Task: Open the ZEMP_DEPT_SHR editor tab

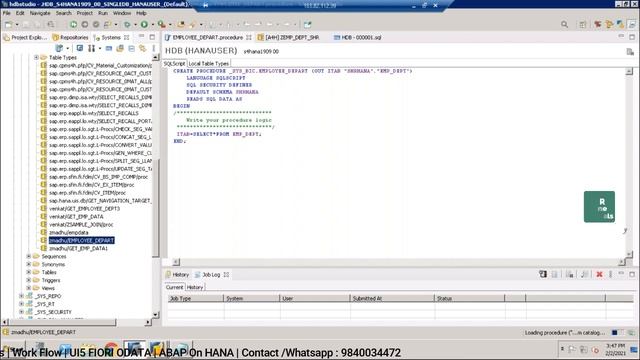Action: (288, 37)
